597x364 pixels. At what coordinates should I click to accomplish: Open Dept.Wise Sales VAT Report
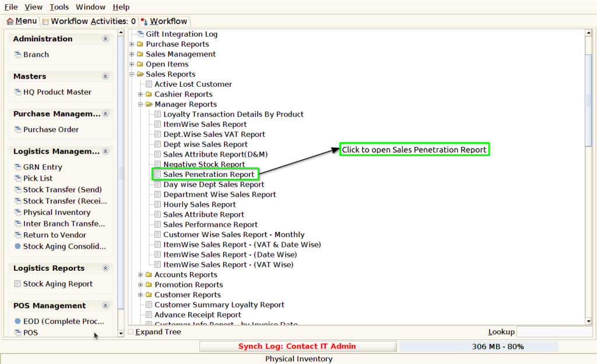(x=214, y=135)
